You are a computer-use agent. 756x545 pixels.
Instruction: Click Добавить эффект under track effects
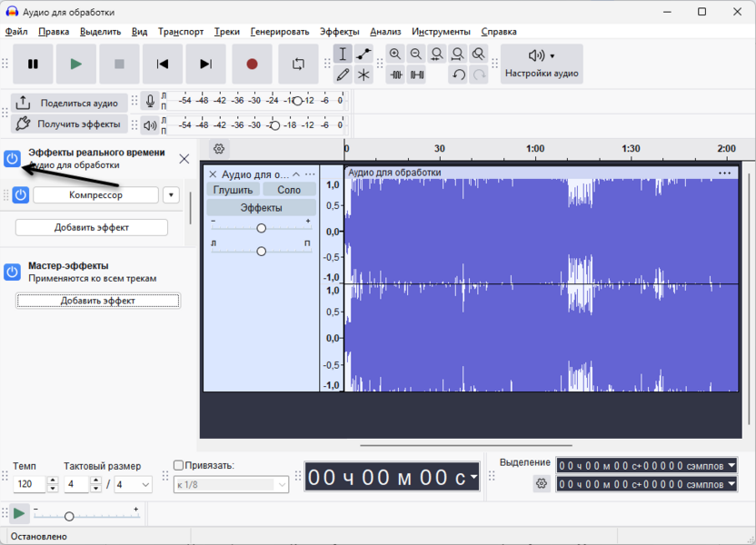92,227
